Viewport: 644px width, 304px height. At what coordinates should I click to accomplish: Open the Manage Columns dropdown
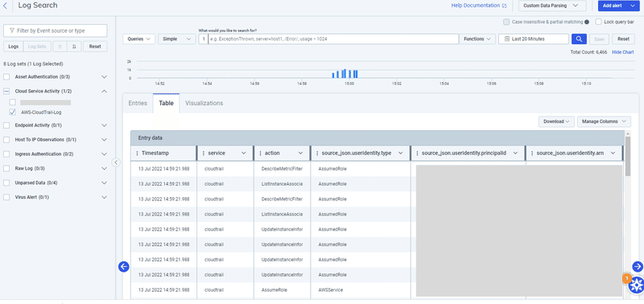pyautogui.click(x=604, y=121)
